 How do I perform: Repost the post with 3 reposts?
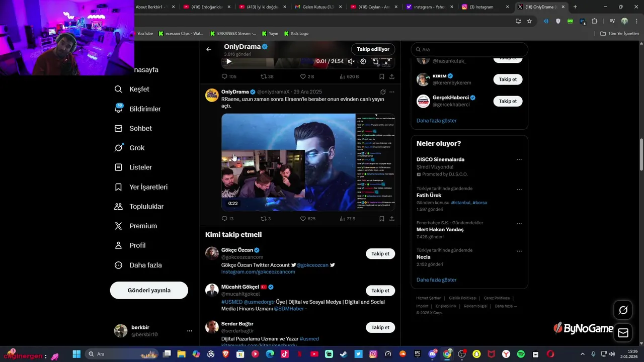pyautogui.click(x=266, y=219)
